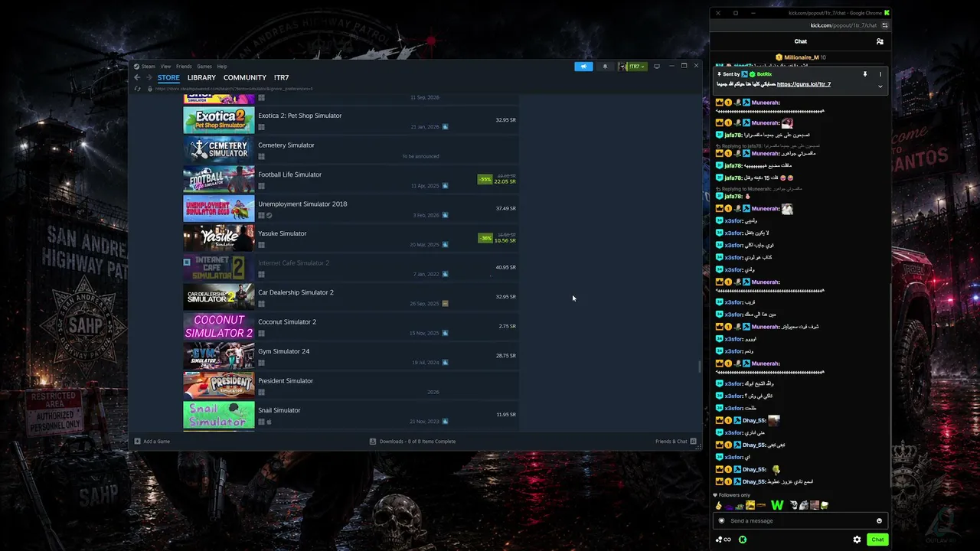Click the Send a message input field
980x551 pixels.
pyautogui.click(x=800, y=521)
